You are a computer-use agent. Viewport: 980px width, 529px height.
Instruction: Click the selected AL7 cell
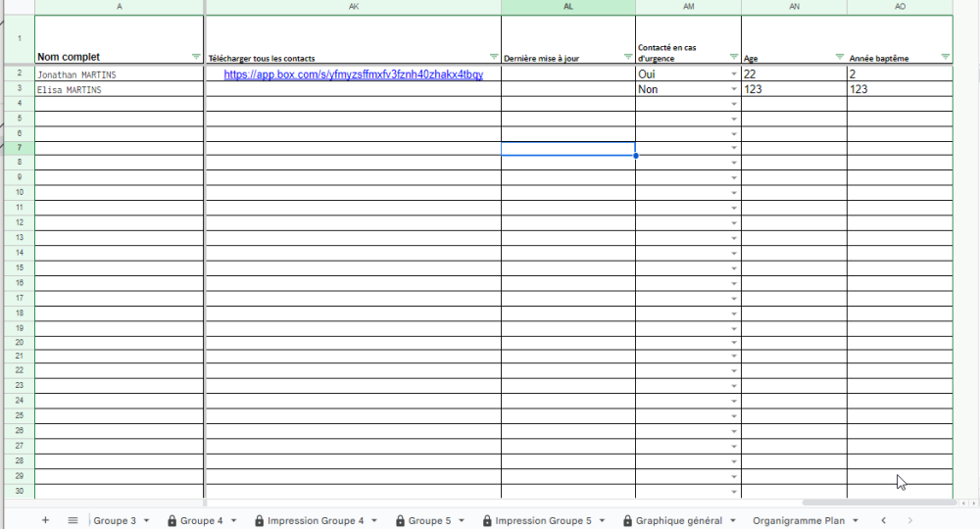[x=568, y=148]
